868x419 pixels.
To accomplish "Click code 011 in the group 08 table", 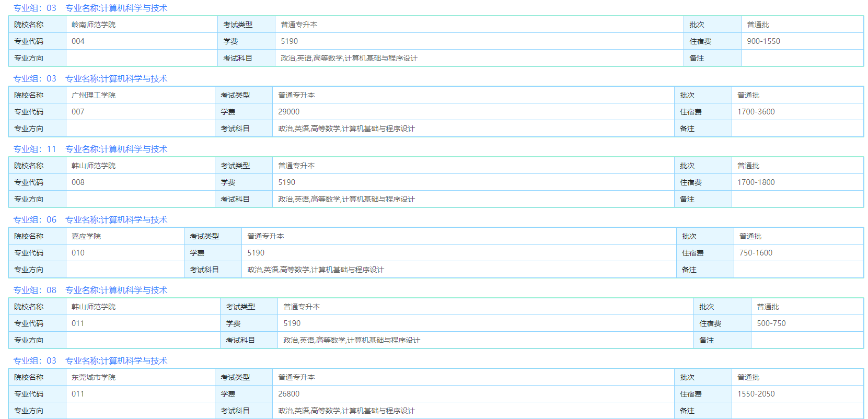I will (78, 323).
